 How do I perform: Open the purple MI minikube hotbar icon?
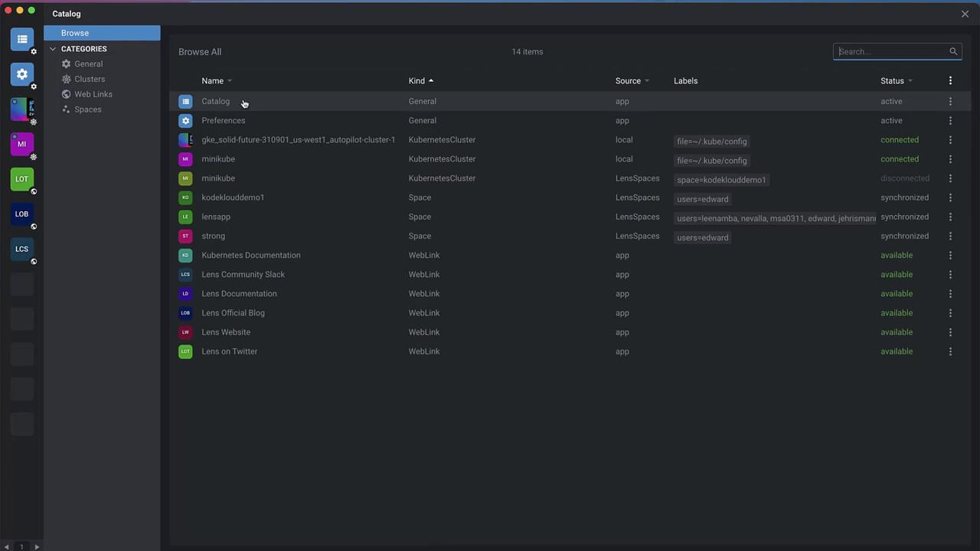[22, 144]
